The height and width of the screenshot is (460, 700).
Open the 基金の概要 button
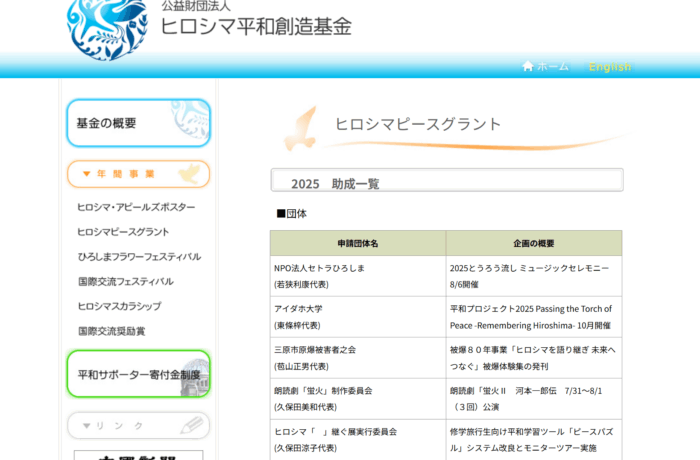pyautogui.click(x=138, y=123)
